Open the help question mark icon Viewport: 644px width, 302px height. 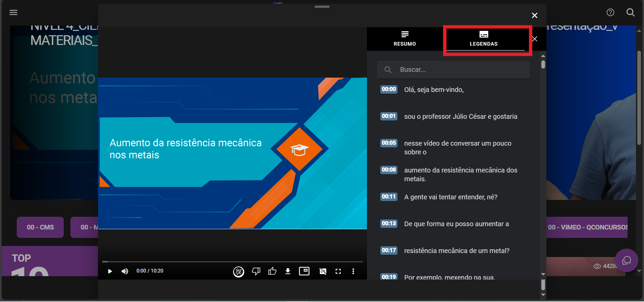click(x=610, y=12)
